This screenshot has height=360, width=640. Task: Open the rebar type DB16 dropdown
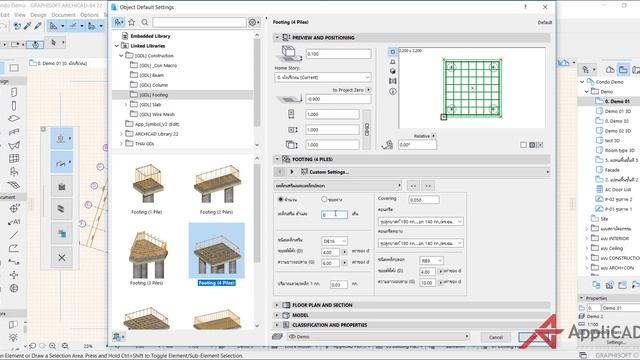click(334, 241)
